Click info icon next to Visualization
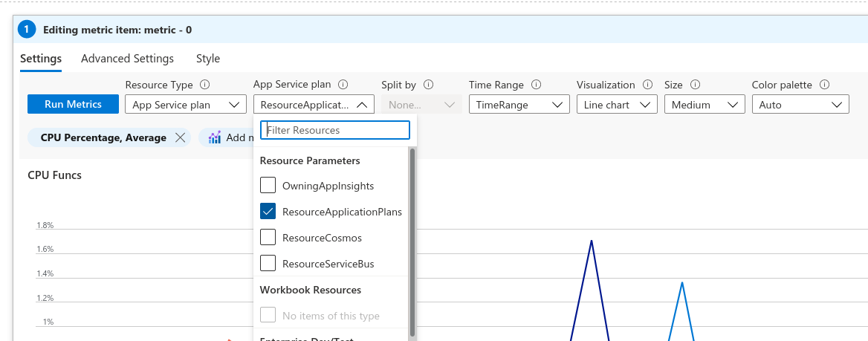 [647, 85]
